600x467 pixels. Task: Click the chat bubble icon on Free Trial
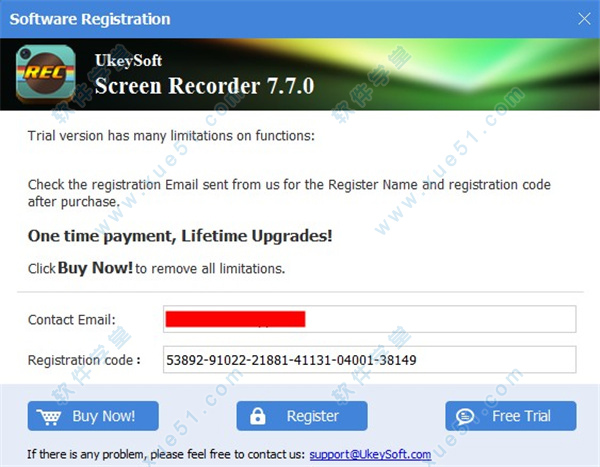465,416
